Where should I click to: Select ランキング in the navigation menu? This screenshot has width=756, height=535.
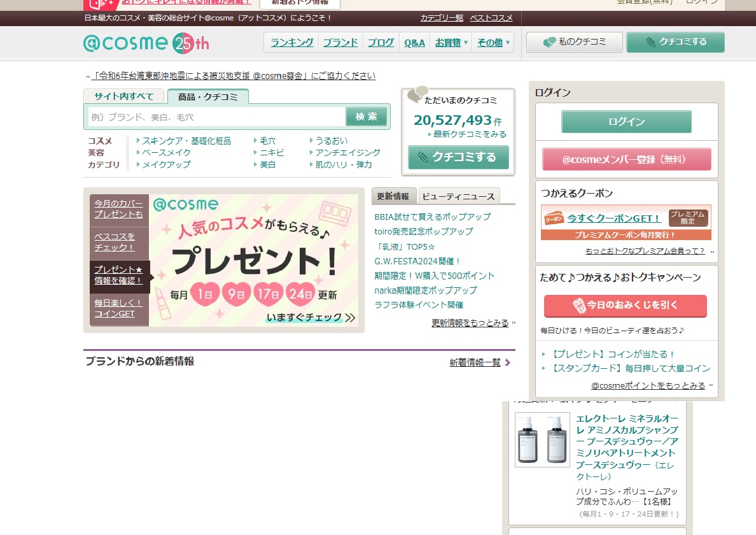pos(290,42)
